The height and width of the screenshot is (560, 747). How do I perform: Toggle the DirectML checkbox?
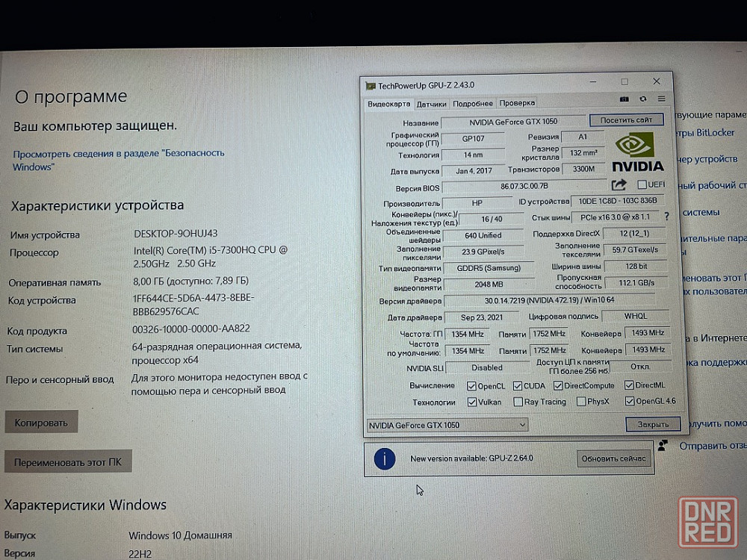(629, 385)
